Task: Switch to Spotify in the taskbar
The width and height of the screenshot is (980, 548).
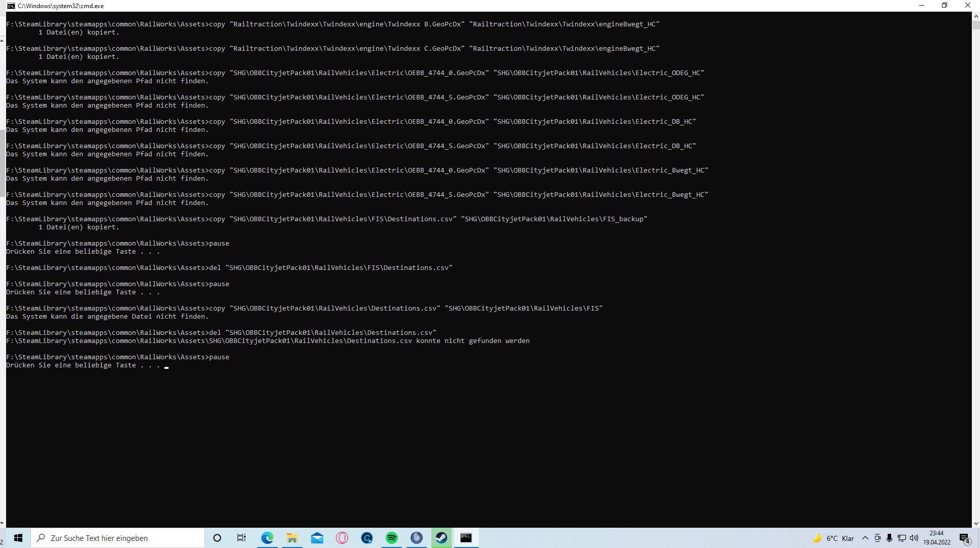Action: tap(392, 538)
